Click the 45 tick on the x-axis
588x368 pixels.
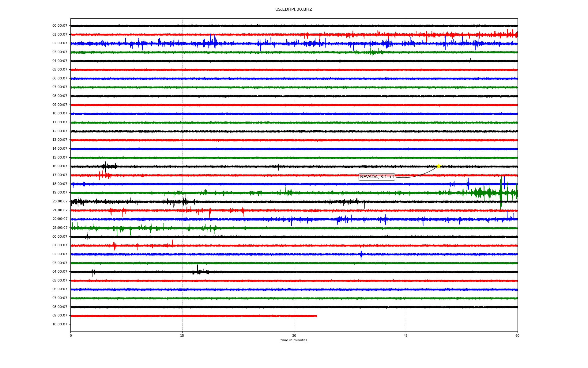pos(405,335)
